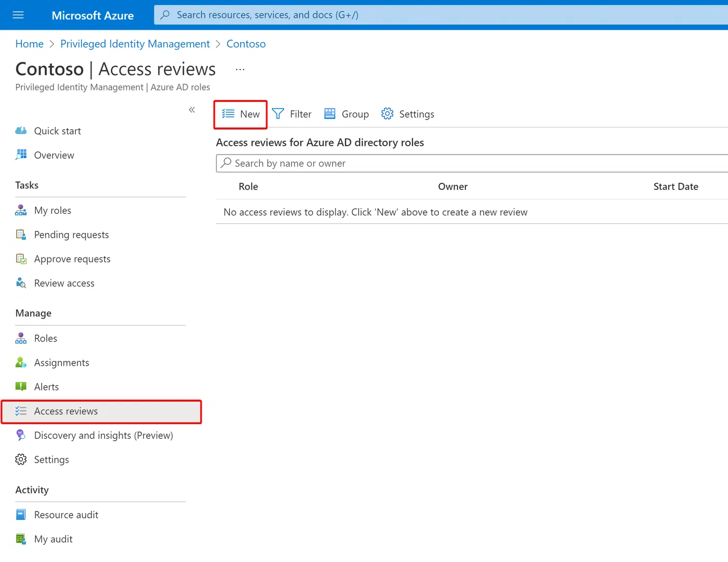728x562 pixels.
Task: Click the Microsoft Azure logo text
Action: [93, 16]
